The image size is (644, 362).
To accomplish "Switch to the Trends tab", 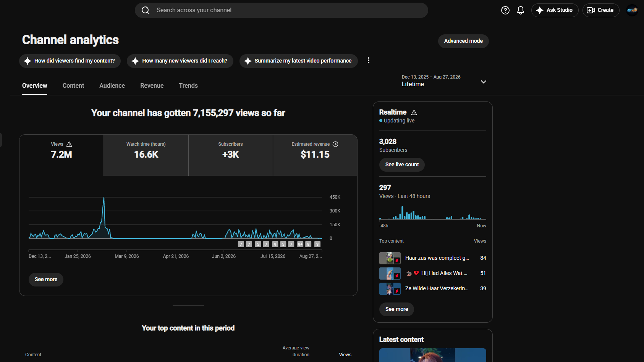I will [x=188, y=86].
